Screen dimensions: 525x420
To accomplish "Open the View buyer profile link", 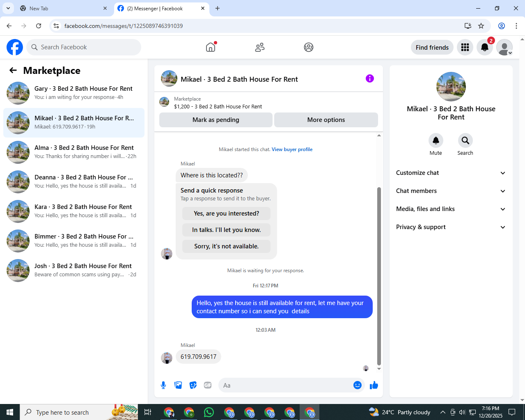I will 292,149.
